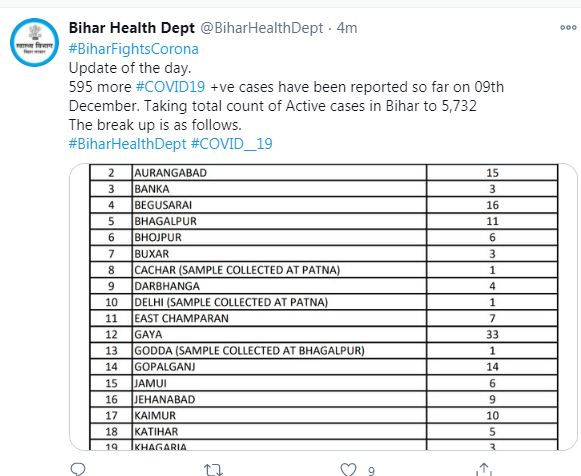Open the #BiharHealthDept hashtag
Image resolution: width=581 pixels, height=476 pixels.
click(x=127, y=144)
